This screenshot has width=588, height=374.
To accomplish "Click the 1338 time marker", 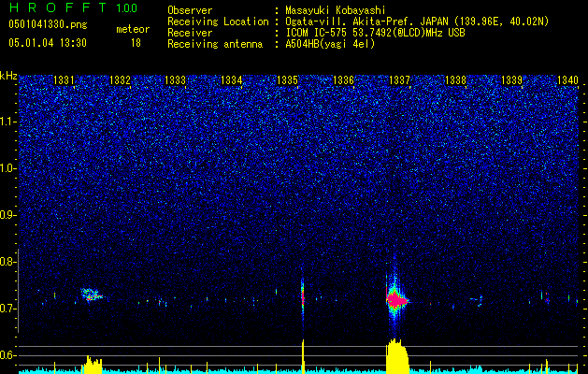I will click(455, 79).
